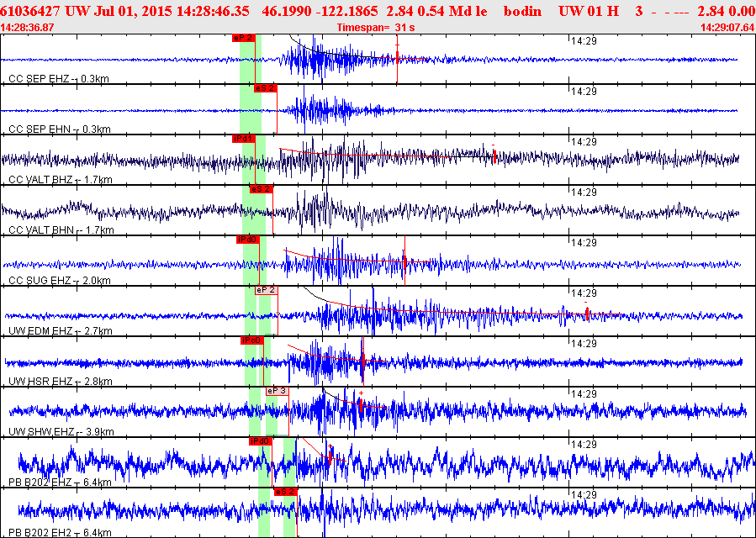Click the 'UW SHW EHZ - 3.9km' station label
The height and width of the screenshot is (538, 756).
point(61,432)
